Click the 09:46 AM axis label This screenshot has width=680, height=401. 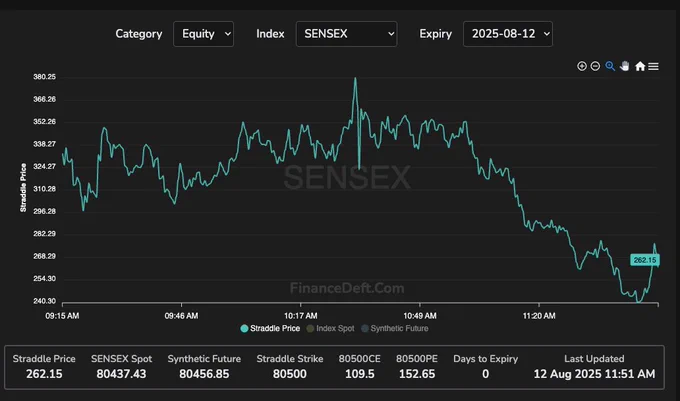pos(181,316)
